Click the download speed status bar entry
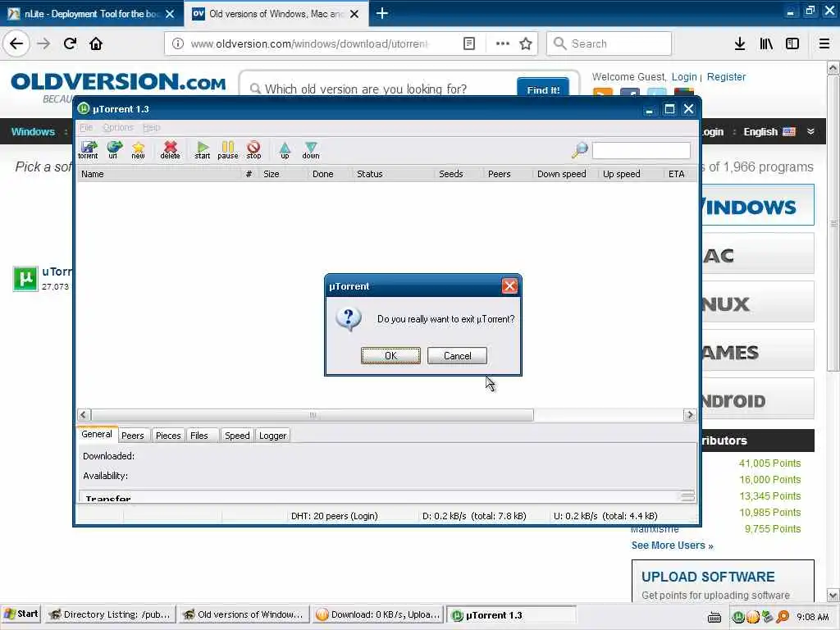The image size is (840, 630). (474, 516)
